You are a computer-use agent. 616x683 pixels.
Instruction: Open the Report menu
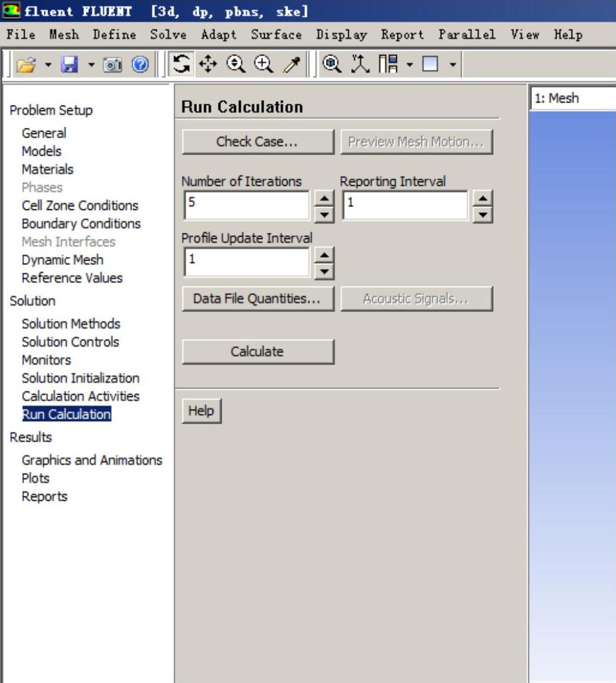coord(402,35)
